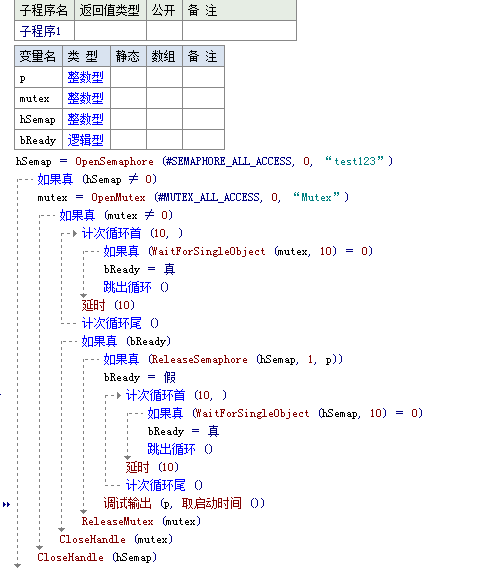Viewport: 482px width, 573px height.
Task: Click the 逻辑型 type of bReady
Action: (86, 140)
